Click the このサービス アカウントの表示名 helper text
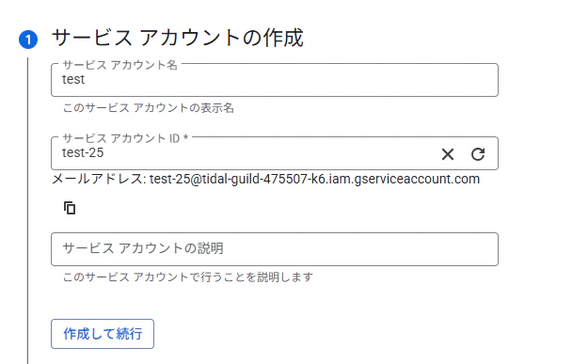The width and height of the screenshot is (588, 364). coord(149,108)
